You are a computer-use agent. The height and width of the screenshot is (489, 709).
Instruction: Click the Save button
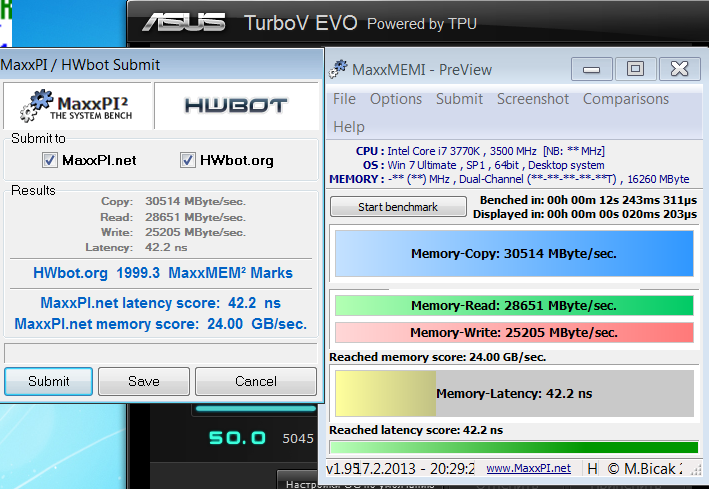click(x=144, y=381)
